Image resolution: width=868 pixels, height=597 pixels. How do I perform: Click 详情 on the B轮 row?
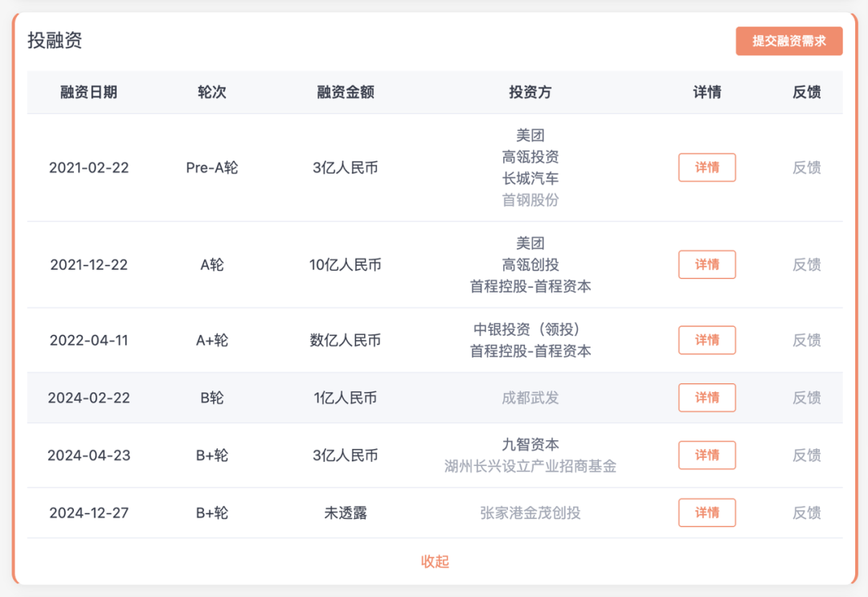(x=706, y=398)
